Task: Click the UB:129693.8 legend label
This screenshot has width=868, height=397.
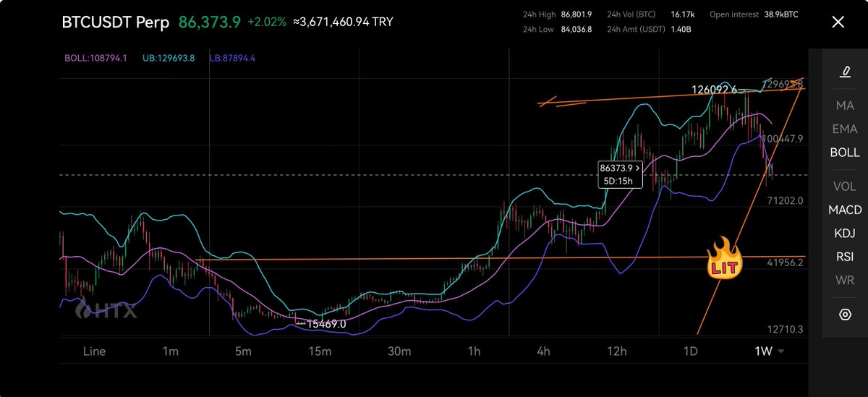Action: tap(167, 58)
